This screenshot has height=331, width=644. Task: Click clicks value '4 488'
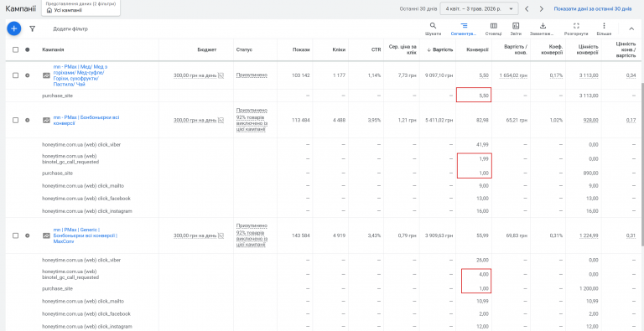tap(339, 121)
